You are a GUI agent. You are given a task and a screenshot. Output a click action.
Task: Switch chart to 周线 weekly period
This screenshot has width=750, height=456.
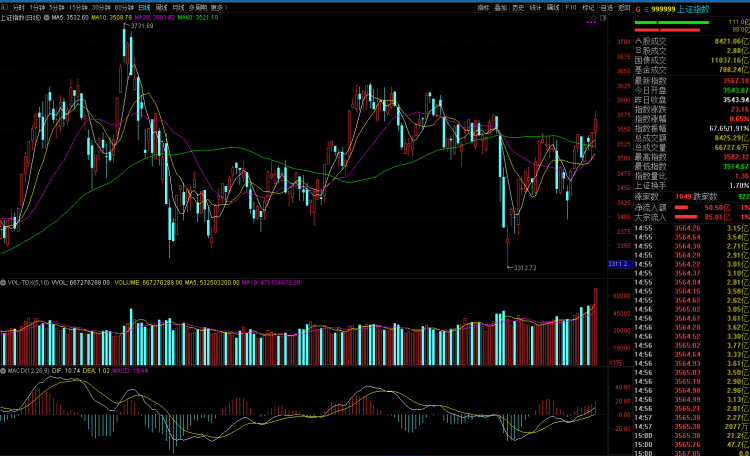click(160, 7)
